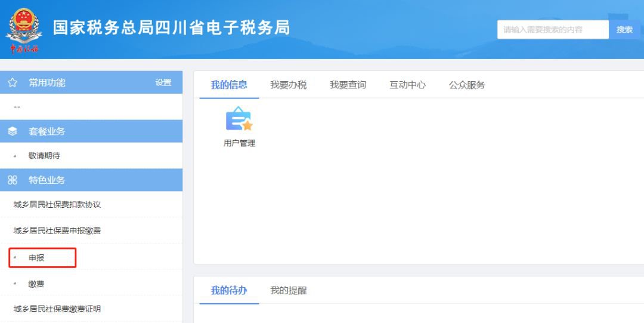The width and height of the screenshot is (644, 323).
Task: Switch to the 我要查询 tab
Action: tap(348, 85)
